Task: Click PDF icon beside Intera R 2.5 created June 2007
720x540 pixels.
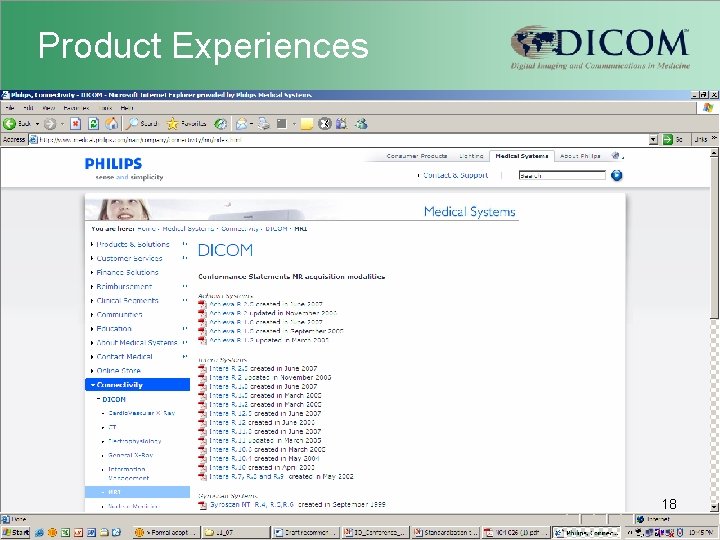Action: pos(202,369)
